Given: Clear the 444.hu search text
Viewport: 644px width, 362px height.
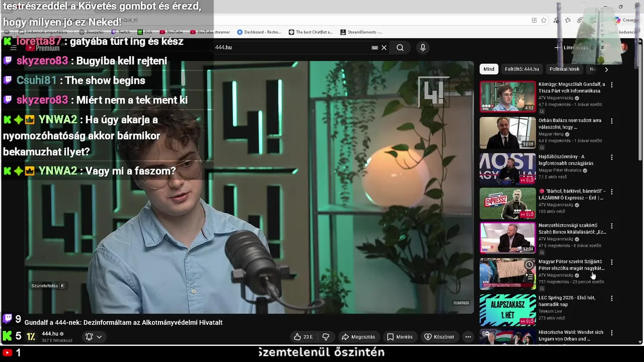Looking at the screenshot, I should pos(384,47).
